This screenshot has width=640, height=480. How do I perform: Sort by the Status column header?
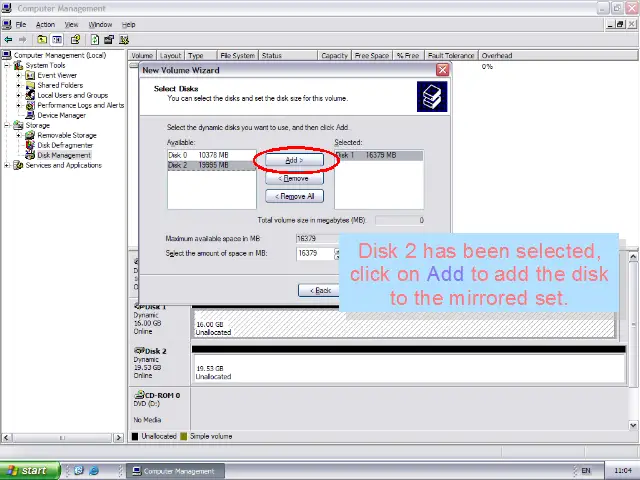pyautogui.click(x=288, y=56)
